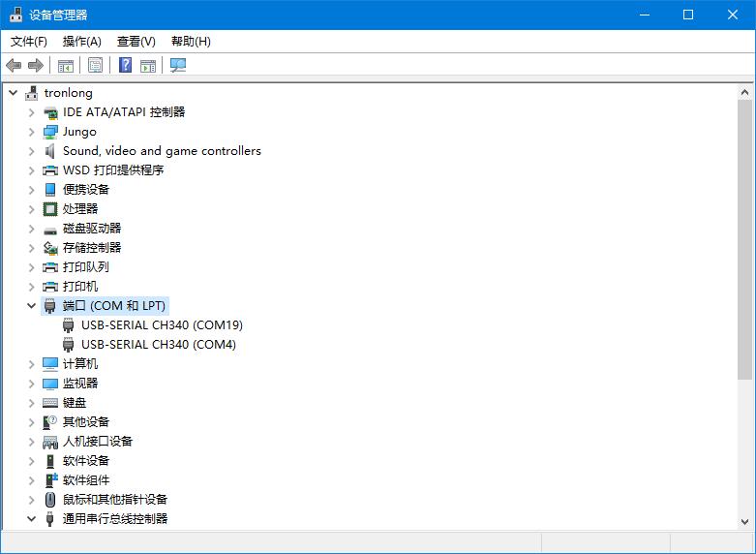Screen dimensions: 756x554
Task: Click the 设备管理器 title bar icon
Action: (15, 15)
